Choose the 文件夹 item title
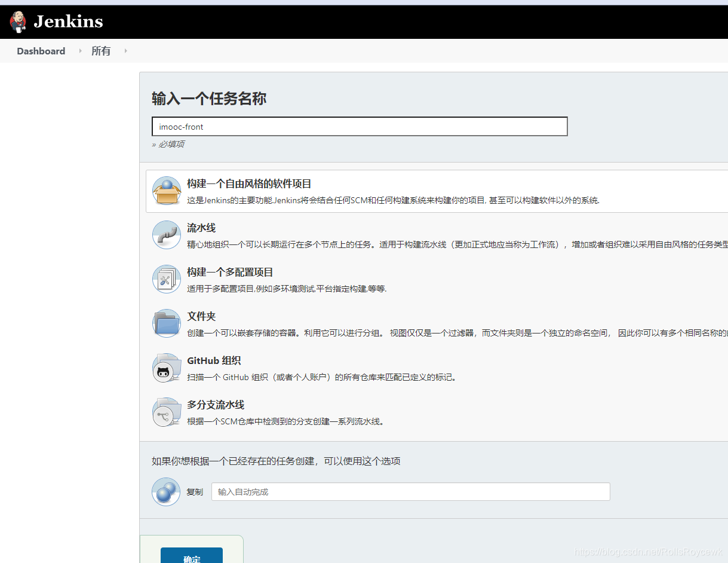This screenshot has width=728, height=563. pos(201,317)
